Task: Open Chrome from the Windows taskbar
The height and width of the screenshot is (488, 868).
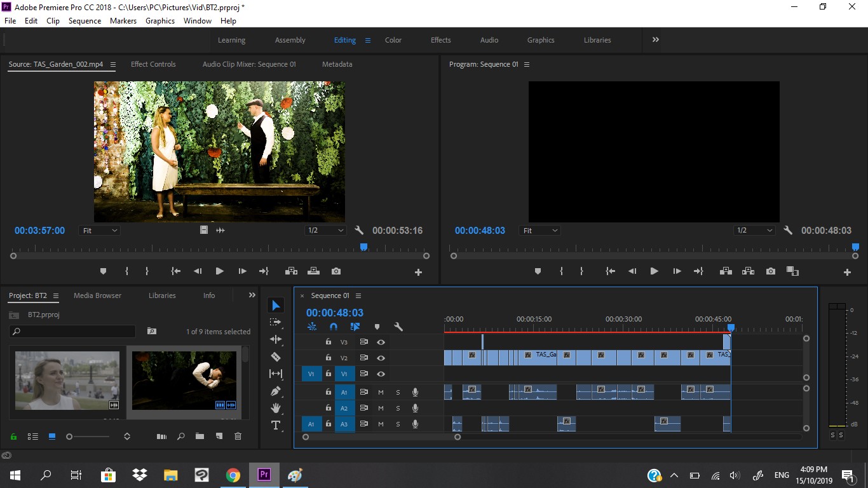Action: pyautogui.click(x=233, y=475)
